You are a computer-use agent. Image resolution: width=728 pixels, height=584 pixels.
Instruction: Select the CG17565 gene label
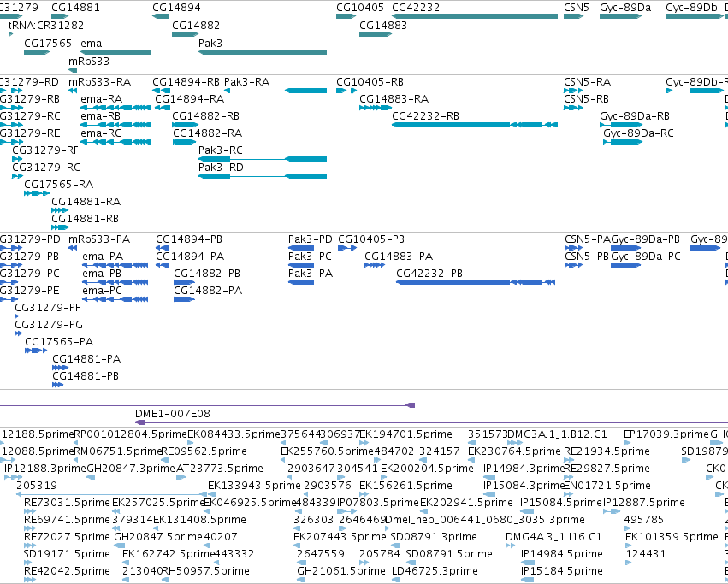(x=48, y=43)
